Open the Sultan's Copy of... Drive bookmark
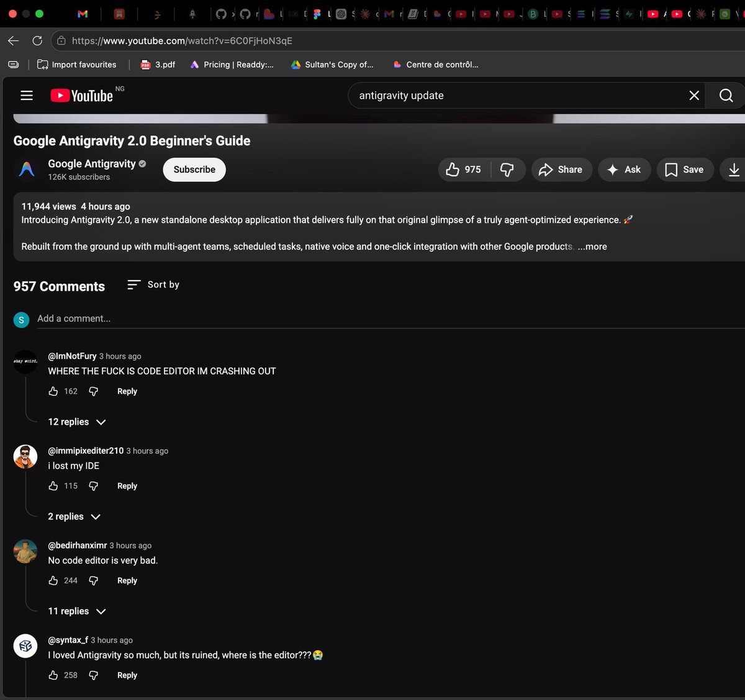The height and width of the screenshot is (700, 745). click(332, 65)
